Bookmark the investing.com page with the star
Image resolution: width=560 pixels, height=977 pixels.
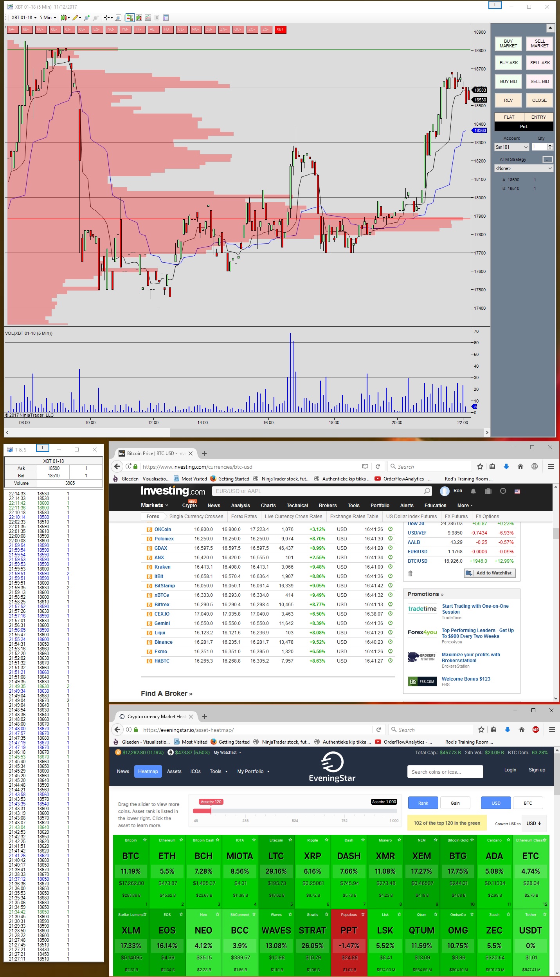480,466
